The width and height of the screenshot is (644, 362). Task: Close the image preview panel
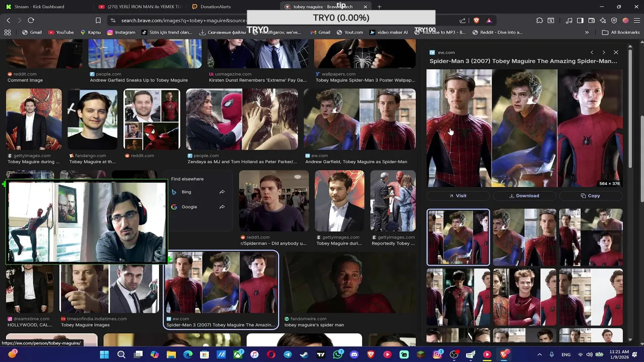616,52
